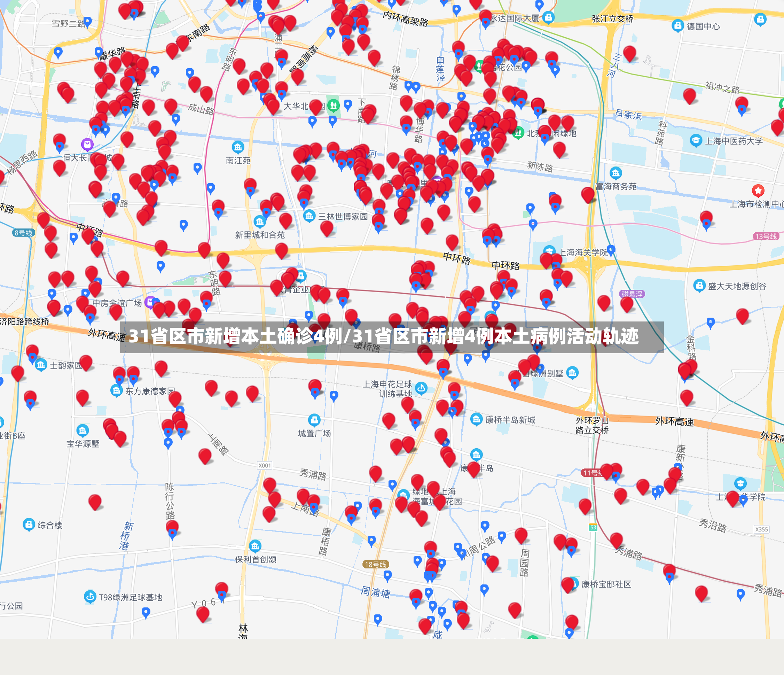Screen dimensions: 784x675
Task: Click the 士韵家园 residence icon
Action: click(x=41, y=365)
